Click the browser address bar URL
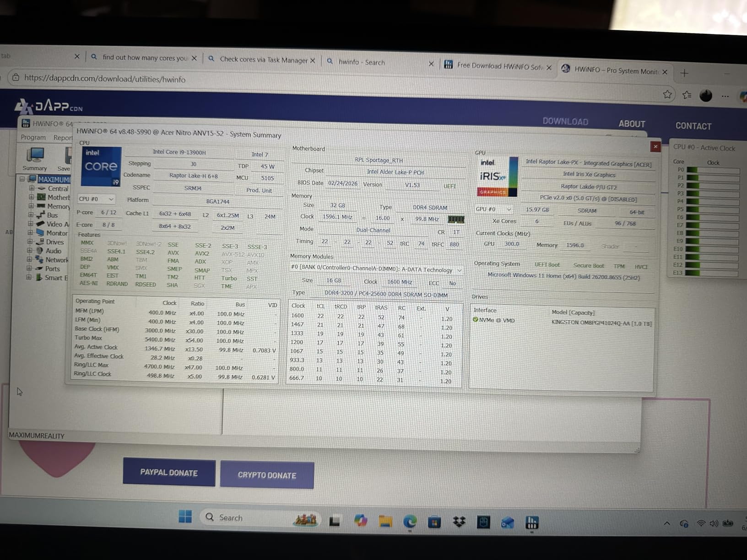Screen dimensions: 747x560 pyautogui.click(x=105, y=79)
